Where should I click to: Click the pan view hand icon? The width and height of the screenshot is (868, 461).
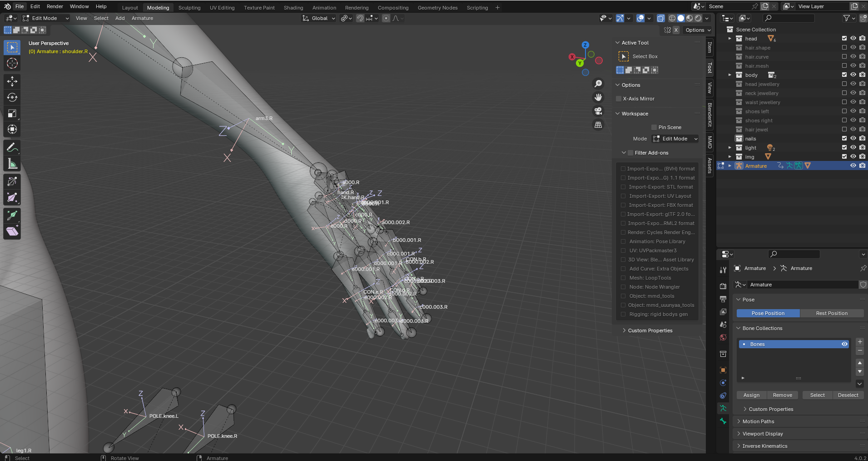pyautogui.click(x=598, y=97)
